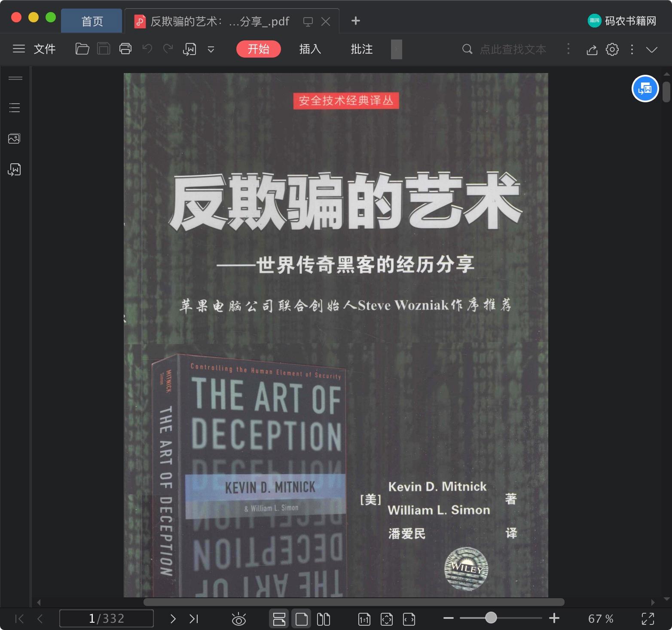Open the thumbnails panel icon
Screen dimensions: 672x630
(14, 138)
